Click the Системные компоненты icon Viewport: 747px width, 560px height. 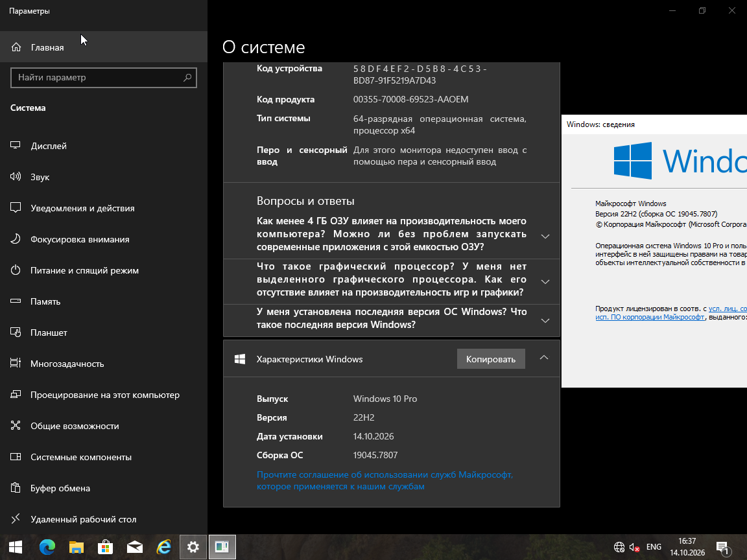pyautogui.click(x=16, y=457)
